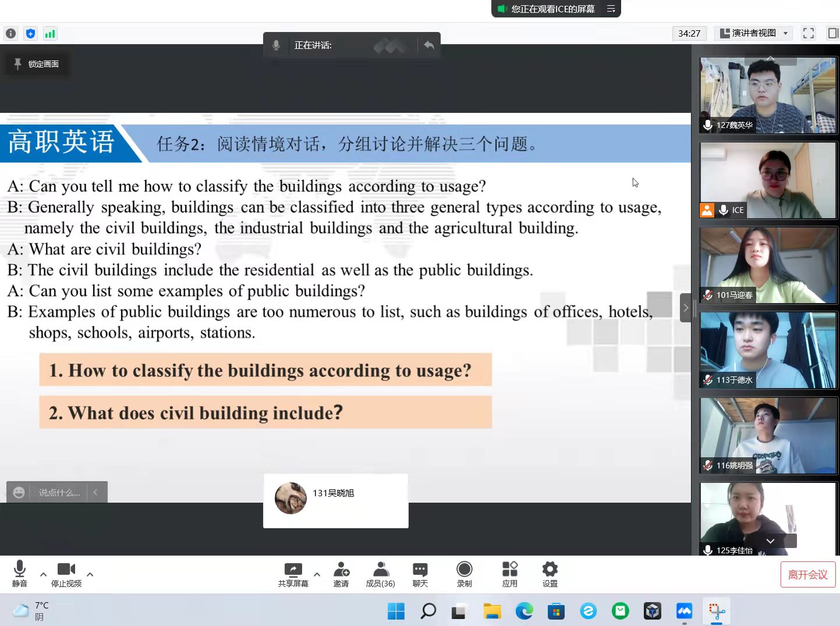Expand audio options arrow beside mute
The image size is (840, 626).
tap(43, 574)
